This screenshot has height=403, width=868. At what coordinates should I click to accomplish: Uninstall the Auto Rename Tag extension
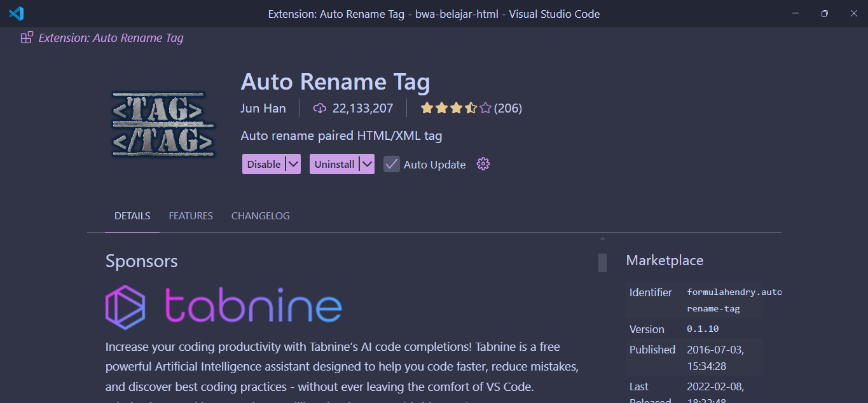334,164
